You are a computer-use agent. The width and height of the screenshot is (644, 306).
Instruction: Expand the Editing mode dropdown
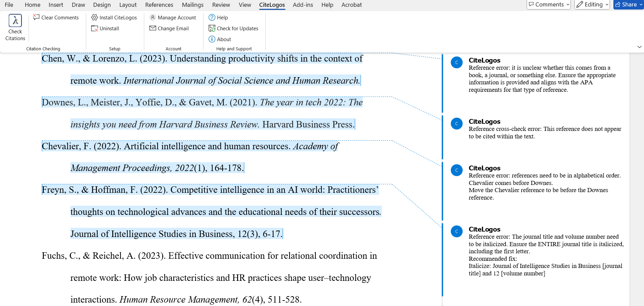(x=592, y=4)
